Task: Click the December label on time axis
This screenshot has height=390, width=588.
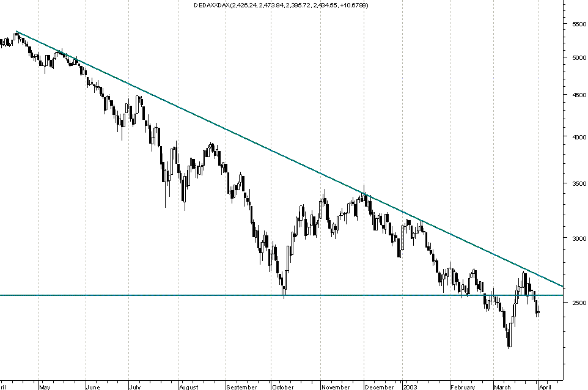Action: pos(379,387)
